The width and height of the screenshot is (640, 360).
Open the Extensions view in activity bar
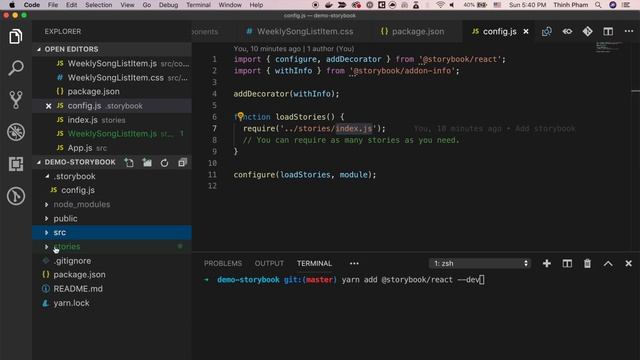click(x=16, y=164)
